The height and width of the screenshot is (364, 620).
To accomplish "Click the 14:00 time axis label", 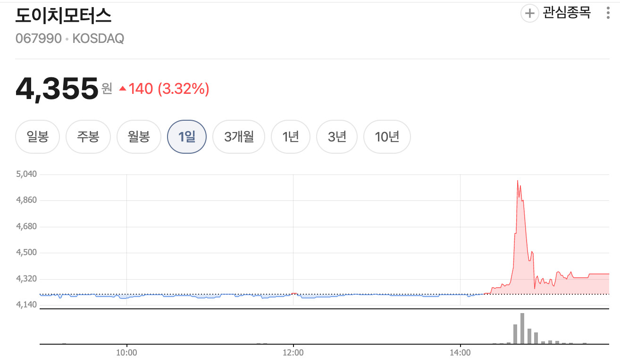I will [x=460, y=353].
